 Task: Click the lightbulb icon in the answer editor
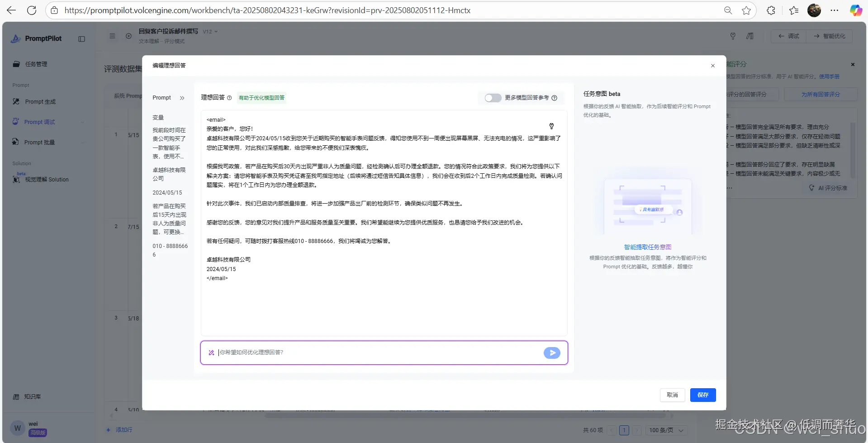(551, 126)
